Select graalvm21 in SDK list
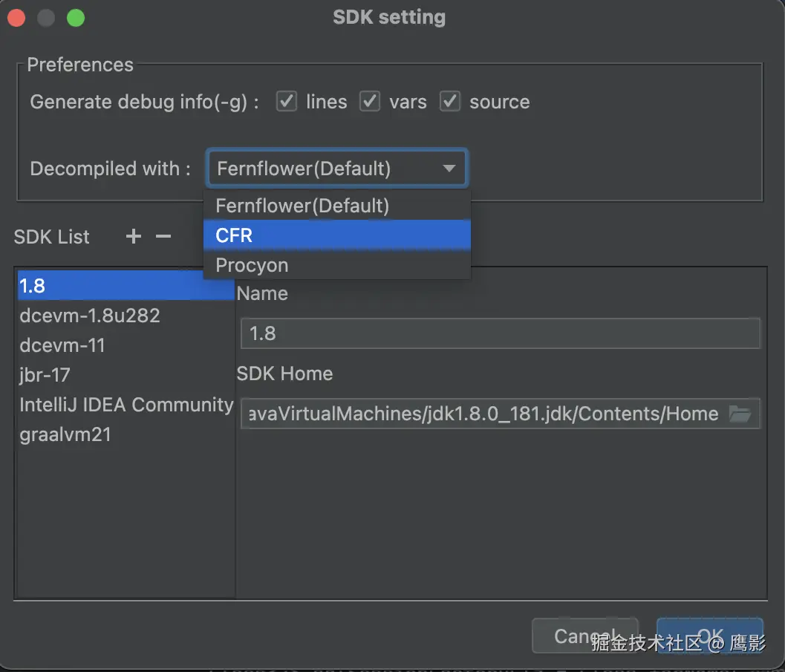This screenshot has height=672, width=785. tap(65, 434)
